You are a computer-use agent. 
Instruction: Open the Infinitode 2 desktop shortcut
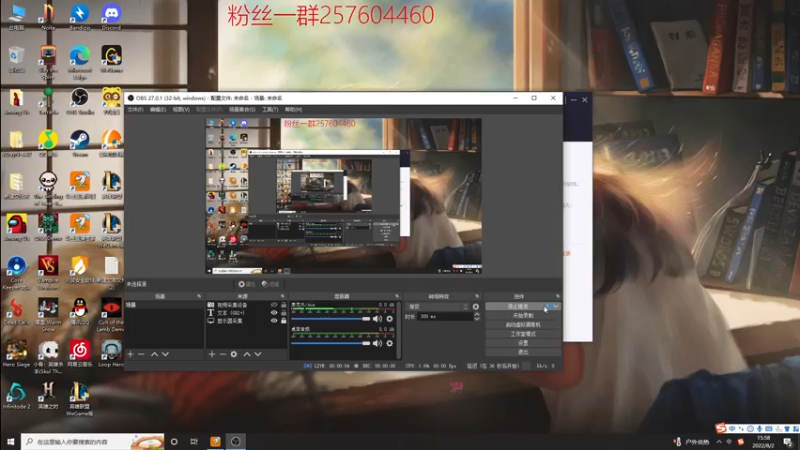(16, 396)
